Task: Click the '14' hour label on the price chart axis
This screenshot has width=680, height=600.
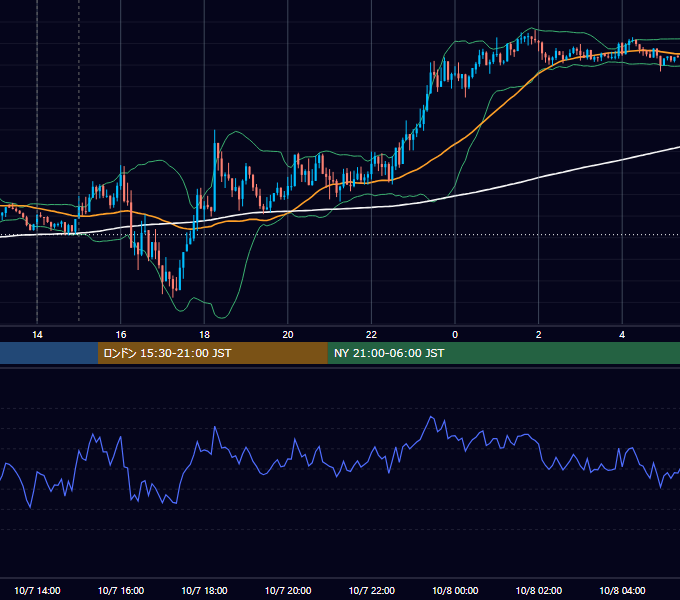Action: pyautogui.click(x=37, y=335)
